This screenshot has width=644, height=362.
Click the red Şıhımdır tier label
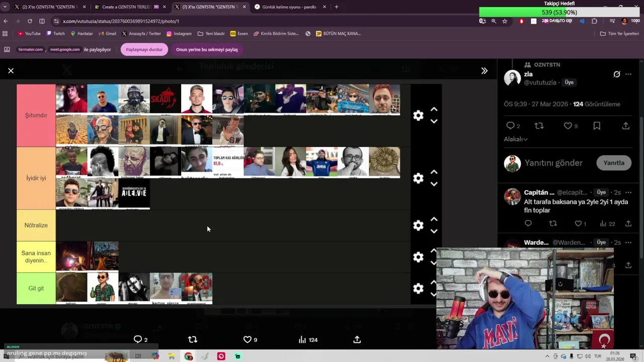pyautogui.click(x=36, y=115)
